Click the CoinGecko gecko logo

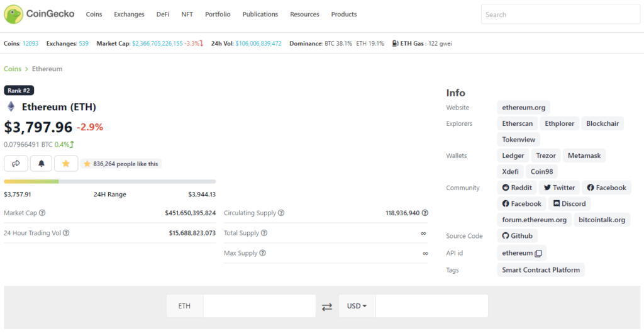14,14
